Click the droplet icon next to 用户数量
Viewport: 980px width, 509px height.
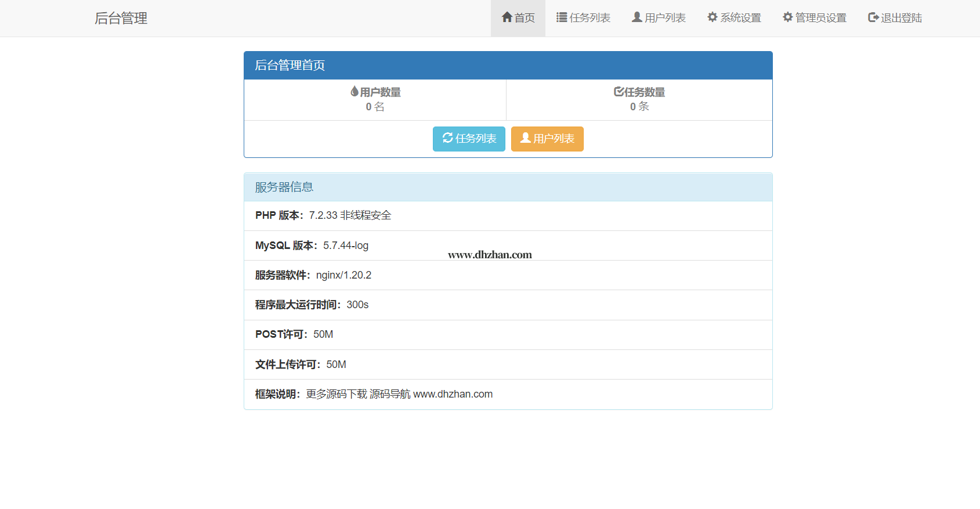(354, 92)
